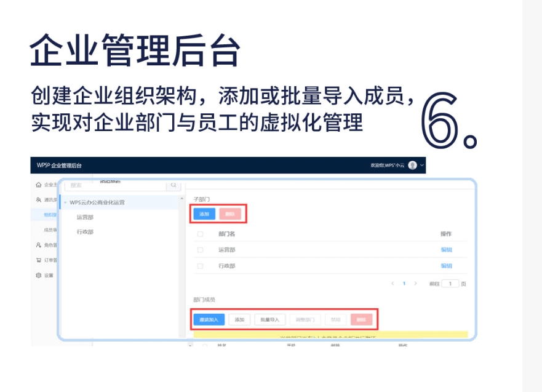Select the WPS云办公商业化运营 root node

click(97, 202)
